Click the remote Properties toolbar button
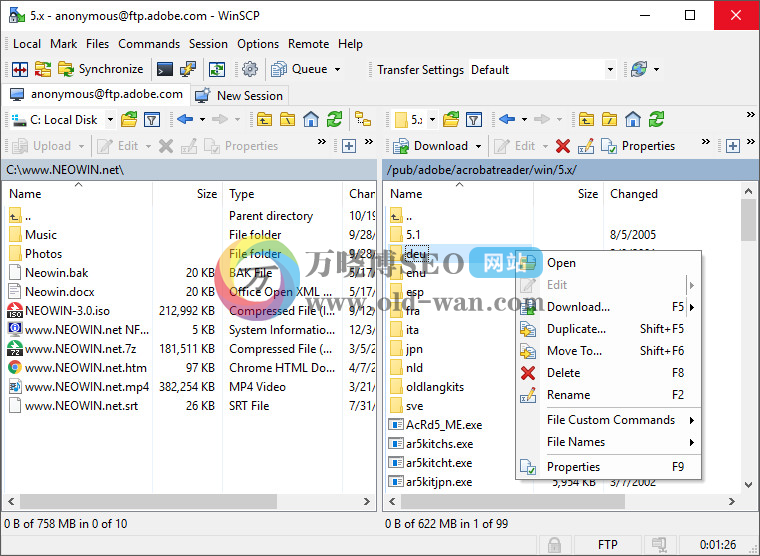760x556 pixels. (x=637, y=146)
